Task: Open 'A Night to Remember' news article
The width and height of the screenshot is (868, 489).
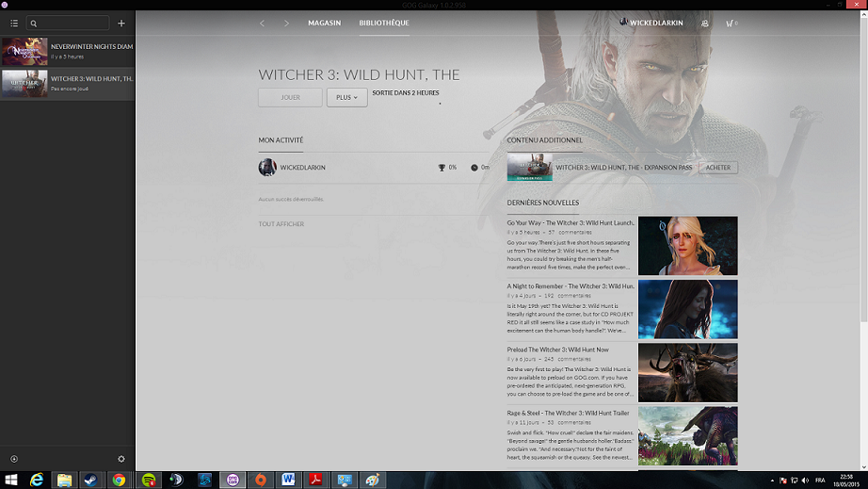Action: tap(571, 286)
